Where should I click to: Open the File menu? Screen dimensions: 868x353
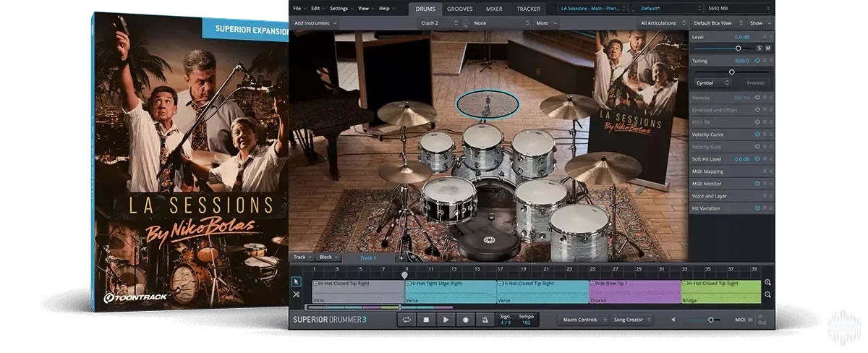[299, 9]
